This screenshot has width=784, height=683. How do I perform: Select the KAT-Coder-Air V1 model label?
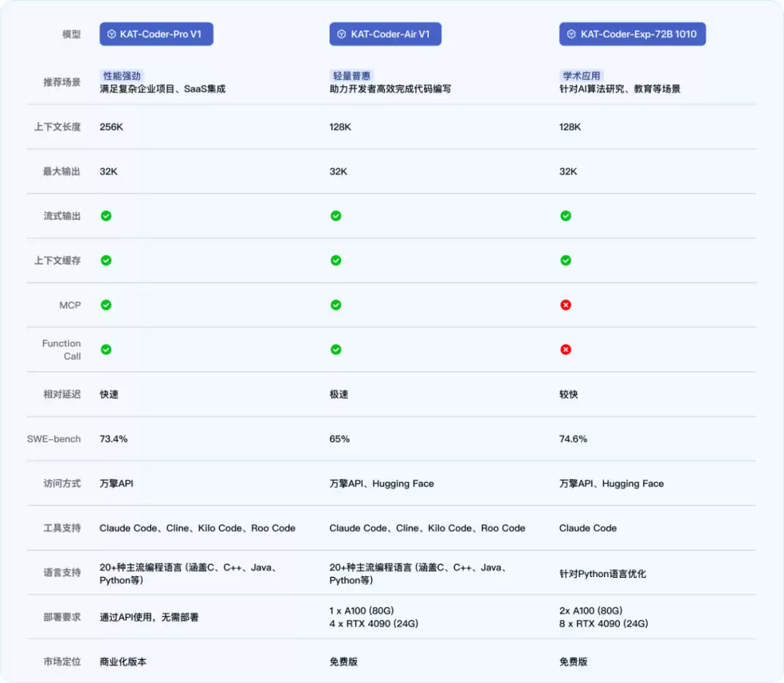click(390, 34)
